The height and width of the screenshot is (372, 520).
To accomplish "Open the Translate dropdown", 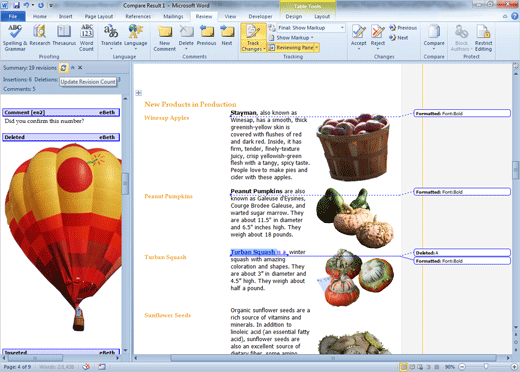I will click(x=111, y=37).
